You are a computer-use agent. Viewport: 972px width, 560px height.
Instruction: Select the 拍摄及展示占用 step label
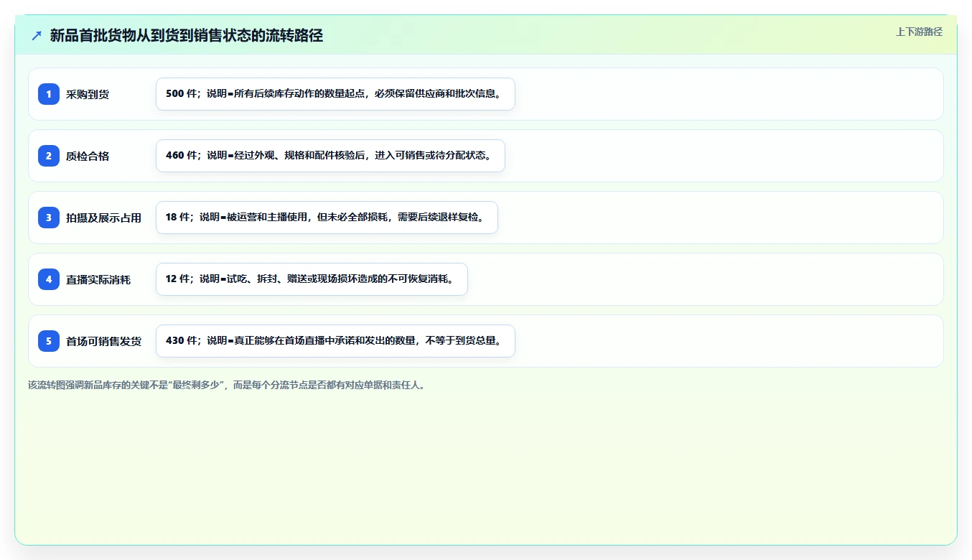tap(104, 218)
